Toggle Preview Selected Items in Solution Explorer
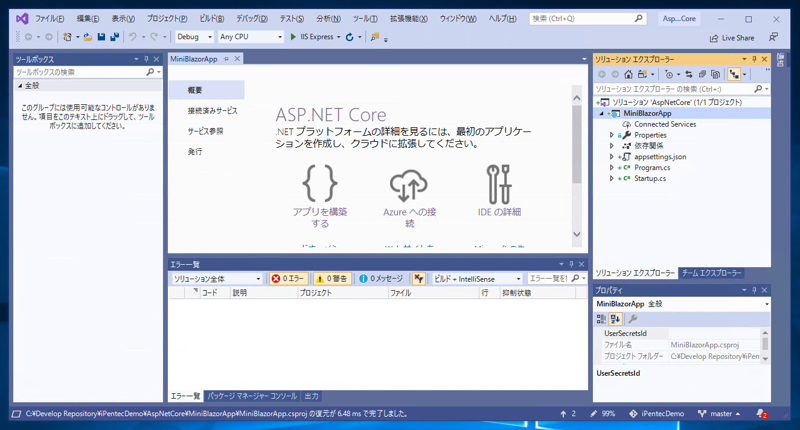This screenshot has height=430, width=800. coord(734,74)
